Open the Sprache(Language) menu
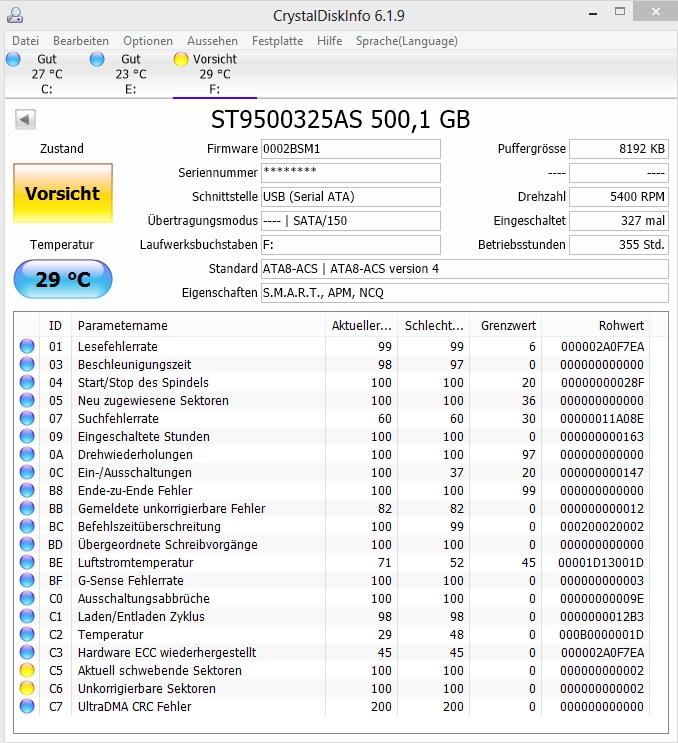 [407, 41]
